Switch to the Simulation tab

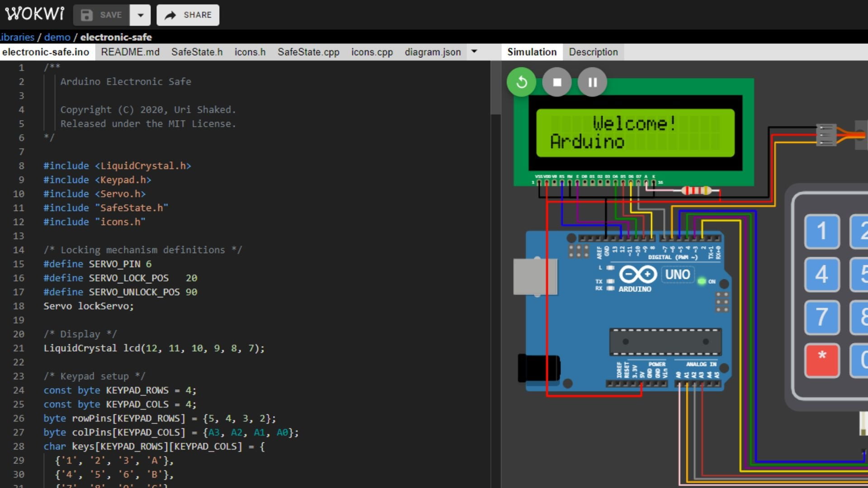tap(532, 52)
